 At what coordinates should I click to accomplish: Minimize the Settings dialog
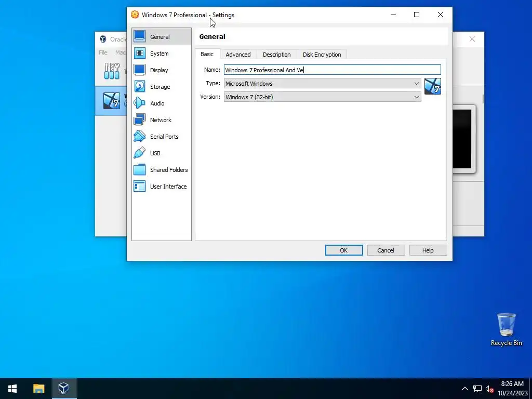393,15
